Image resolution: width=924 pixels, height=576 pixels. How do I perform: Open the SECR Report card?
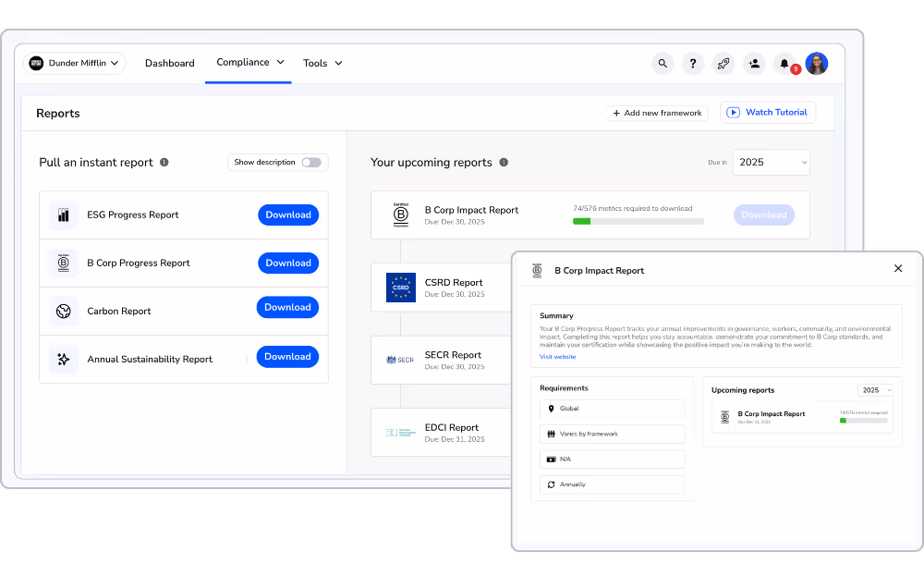pyautogui.click(x=442, y=361)
